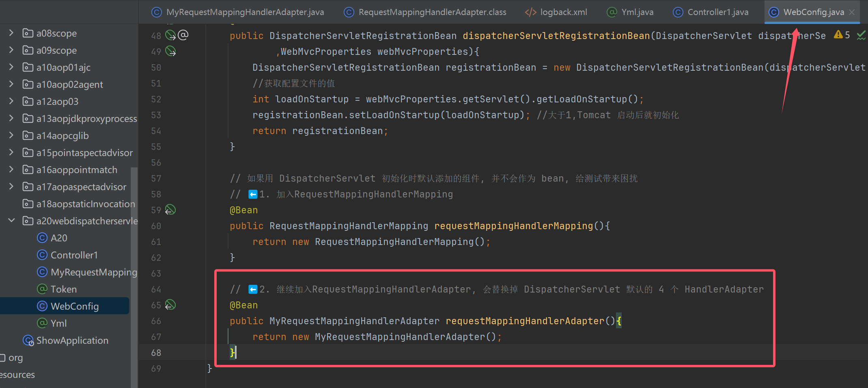Open RequestMappingHandlerAdapter.class tab
Image resolution: width=868 pixels, height=388 pixels.
click(x=425, y=12)
